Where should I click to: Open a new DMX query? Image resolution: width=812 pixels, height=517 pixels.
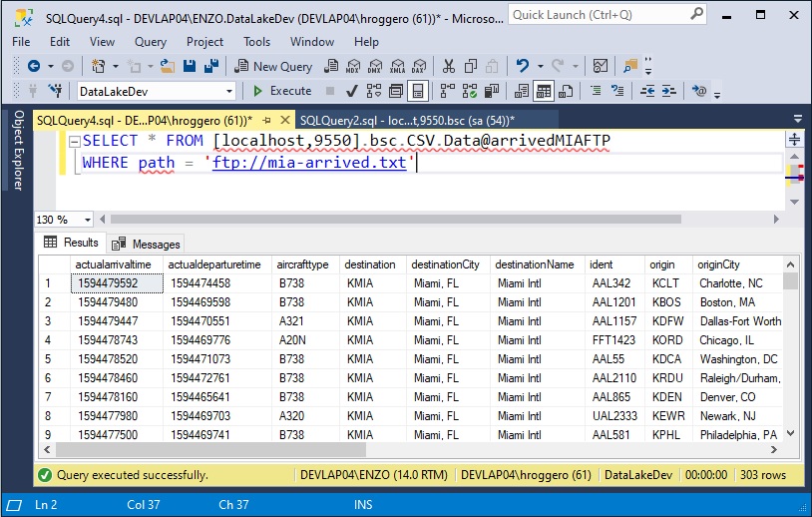point(375,66)
